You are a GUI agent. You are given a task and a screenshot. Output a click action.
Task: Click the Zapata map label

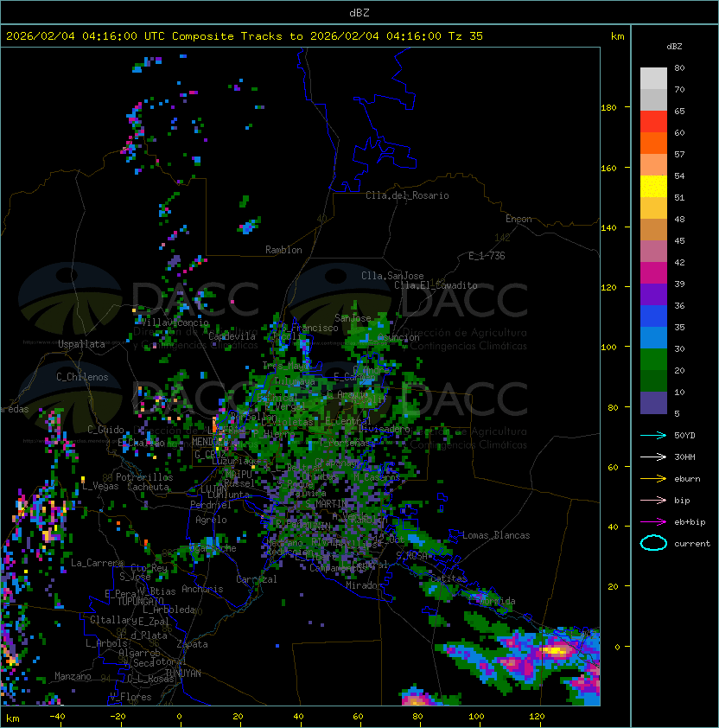tap(192, 644)
